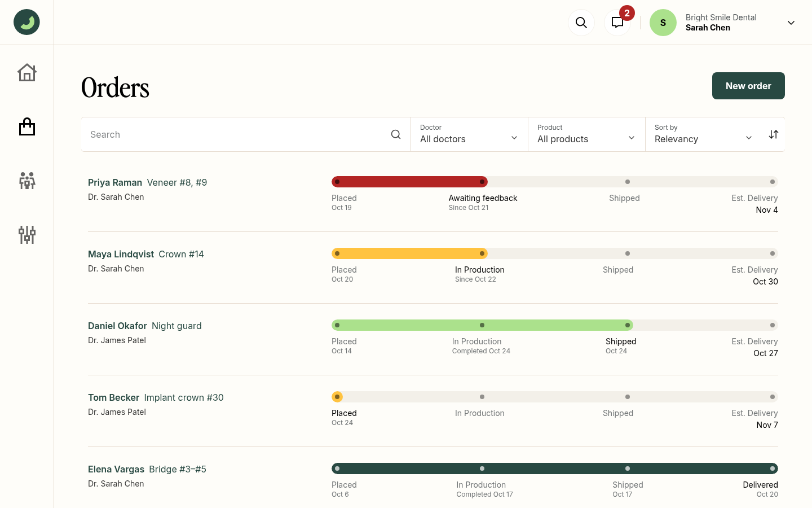Click 'Bright Smile Dental' account name
This screenshot has width=812, height=508.
(x=721, y=17)
